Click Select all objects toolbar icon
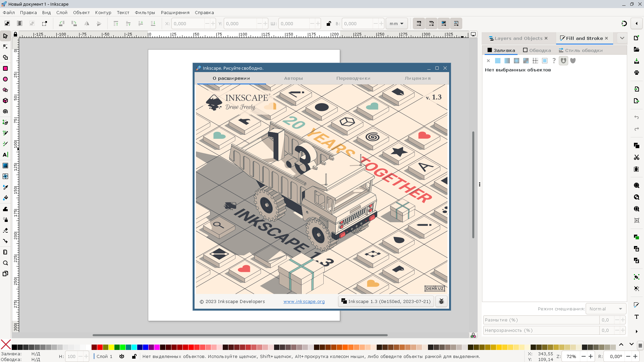The image size is (644, 362). tap(7, 23)
